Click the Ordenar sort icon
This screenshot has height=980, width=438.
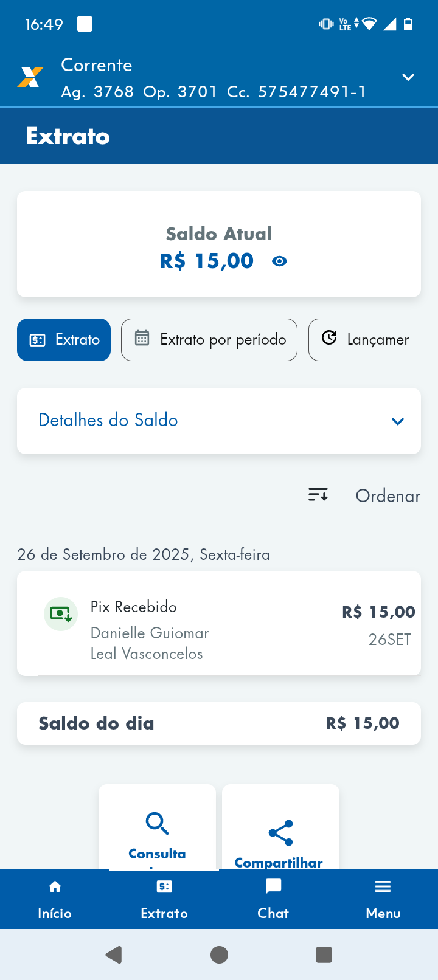(318, 495)
